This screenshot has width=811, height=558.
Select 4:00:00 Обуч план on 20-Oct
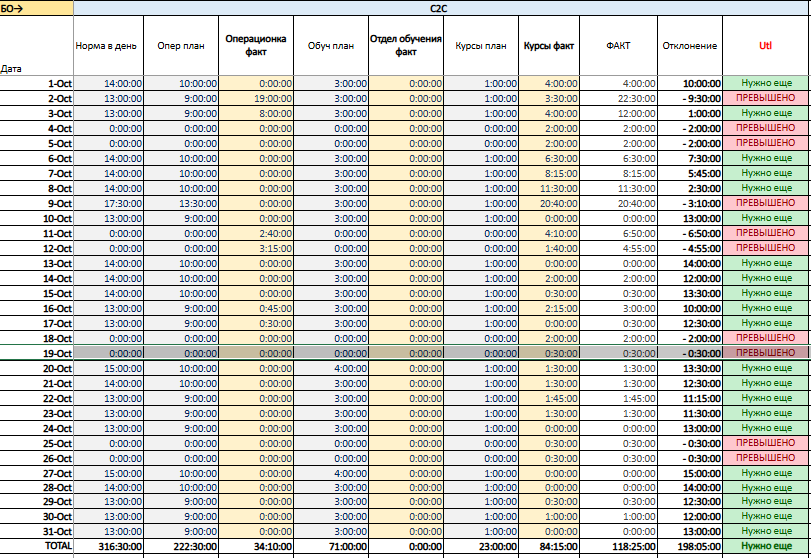331,368
